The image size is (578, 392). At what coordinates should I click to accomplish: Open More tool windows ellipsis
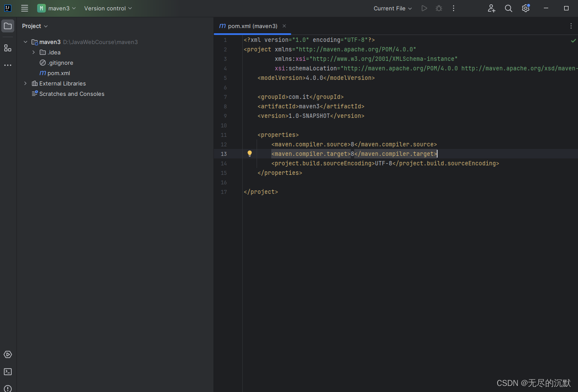[x=8, y=65]
